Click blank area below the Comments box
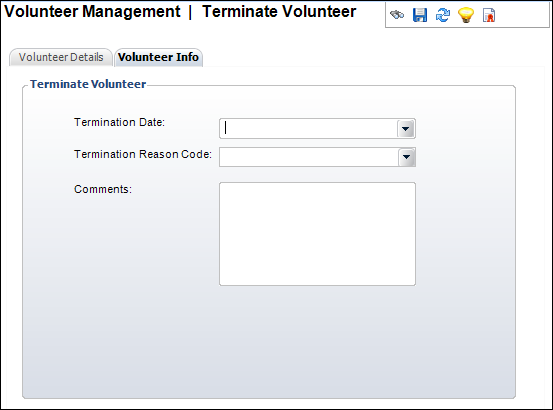 point(268,342)
